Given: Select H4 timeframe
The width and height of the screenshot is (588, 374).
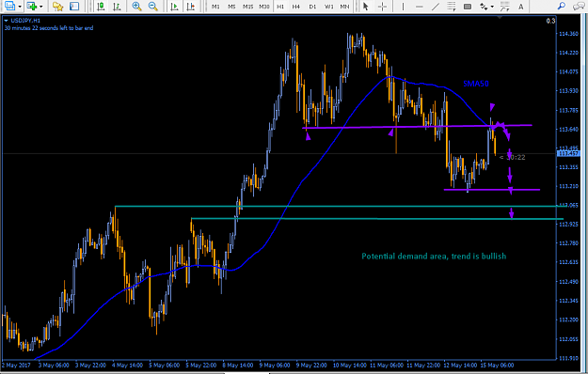Looking at the screenshot, I should coord(296,7).
